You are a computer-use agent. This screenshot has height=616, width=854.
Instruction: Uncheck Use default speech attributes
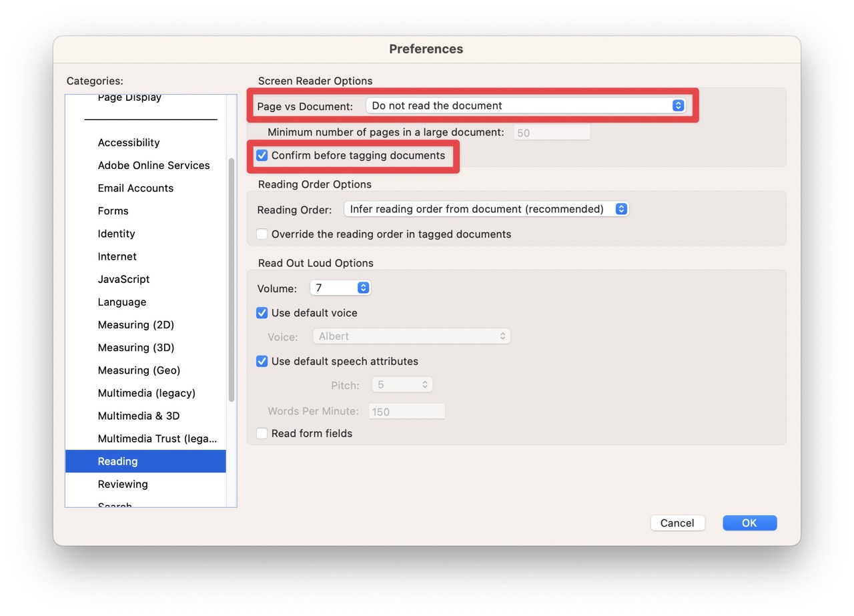pos(262,360)
